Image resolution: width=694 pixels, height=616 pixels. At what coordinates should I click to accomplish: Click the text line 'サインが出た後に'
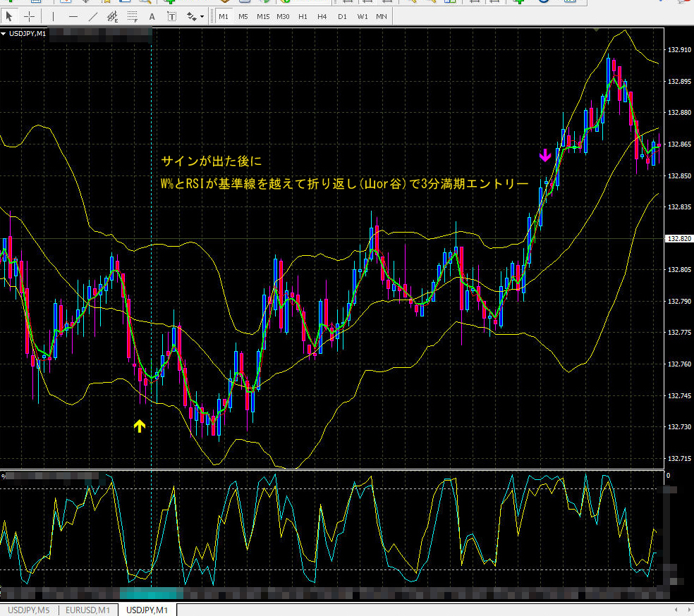coord(211,161)
